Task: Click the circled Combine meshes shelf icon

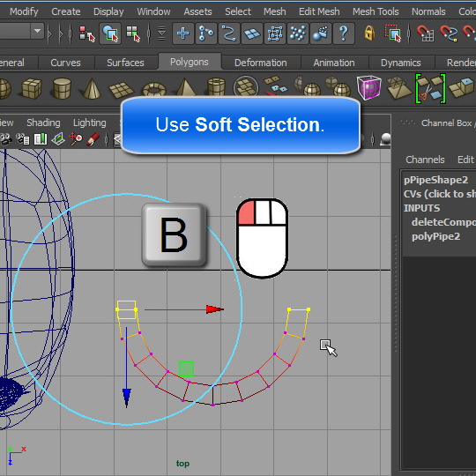Action: 246,86
